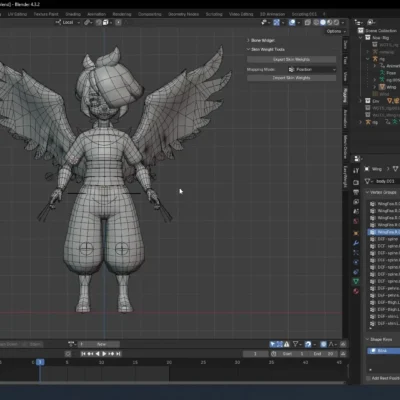400x400 pixels.
Task: Switch to the Animation workspace tab
Action: click(96, 14)
